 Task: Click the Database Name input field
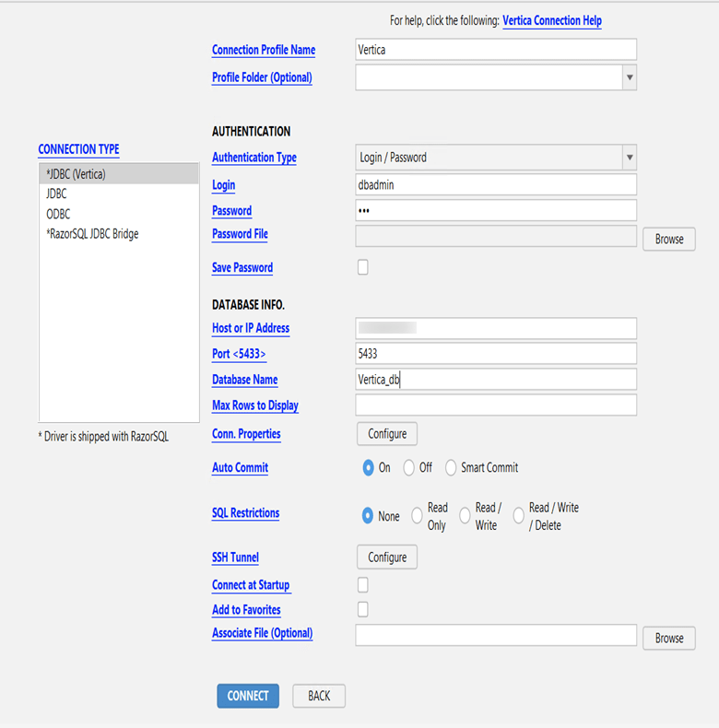496,380
